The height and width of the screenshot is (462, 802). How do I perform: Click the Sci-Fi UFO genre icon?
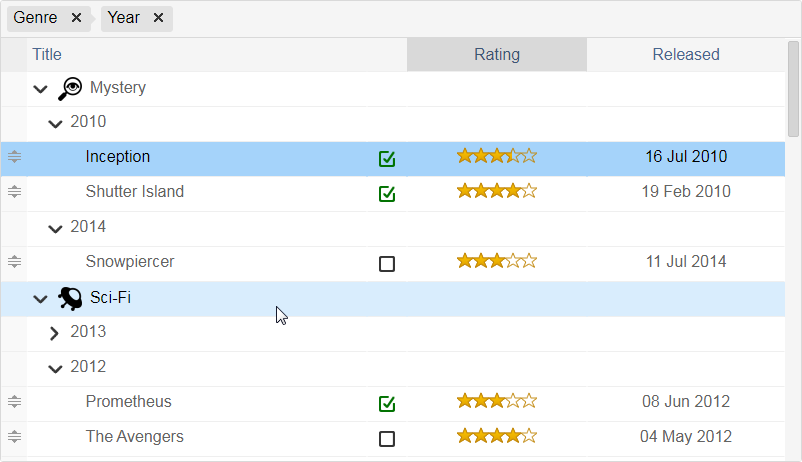[x=70, y=298]
